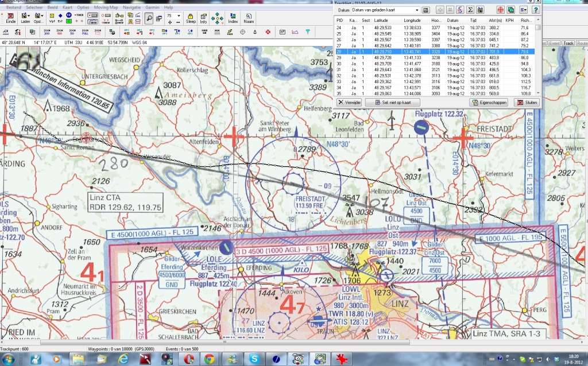Open the Index map button

point(233,18)
